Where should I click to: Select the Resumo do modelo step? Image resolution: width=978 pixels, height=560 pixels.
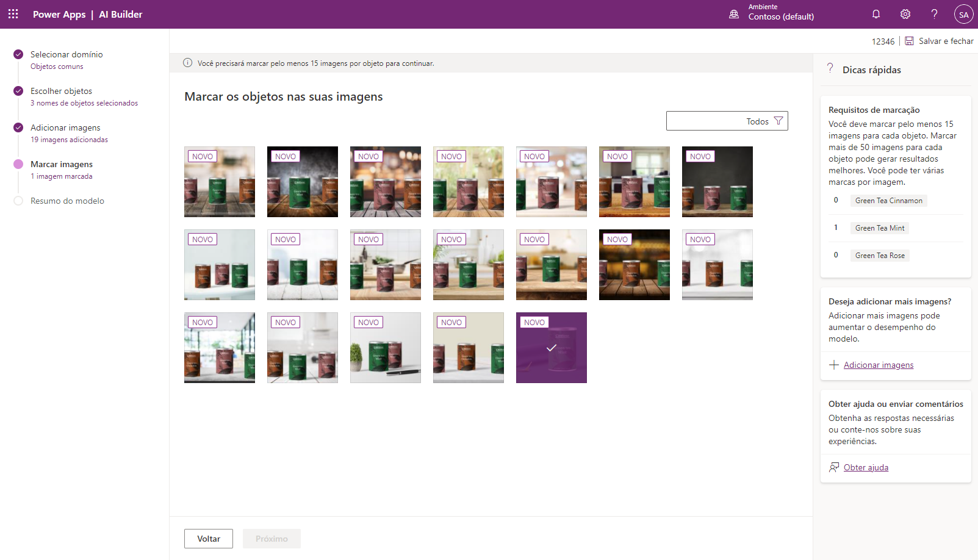pyautogui.click(x=67, y=201)
